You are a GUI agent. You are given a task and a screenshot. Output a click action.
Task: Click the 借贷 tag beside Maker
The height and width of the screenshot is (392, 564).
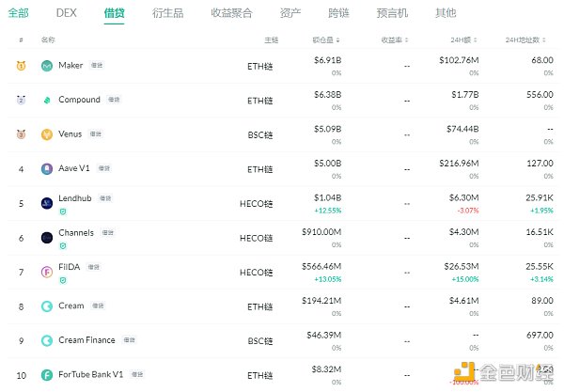tap(97, 65)
